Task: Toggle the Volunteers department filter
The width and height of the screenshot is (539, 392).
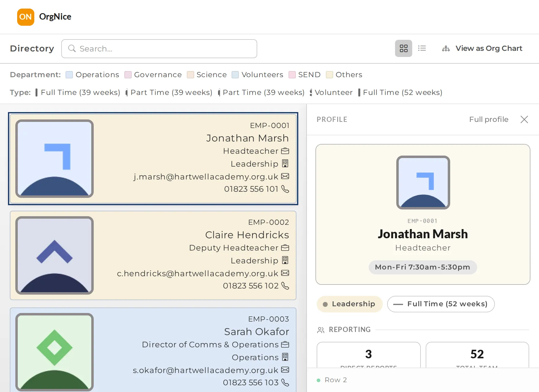Action: (258, 75)
